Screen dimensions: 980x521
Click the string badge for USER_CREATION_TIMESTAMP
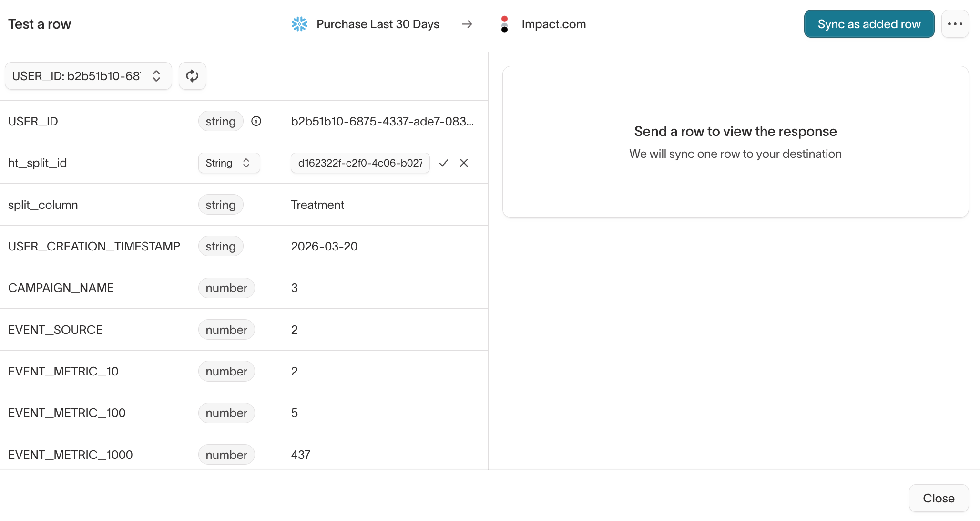pos(221,246)
